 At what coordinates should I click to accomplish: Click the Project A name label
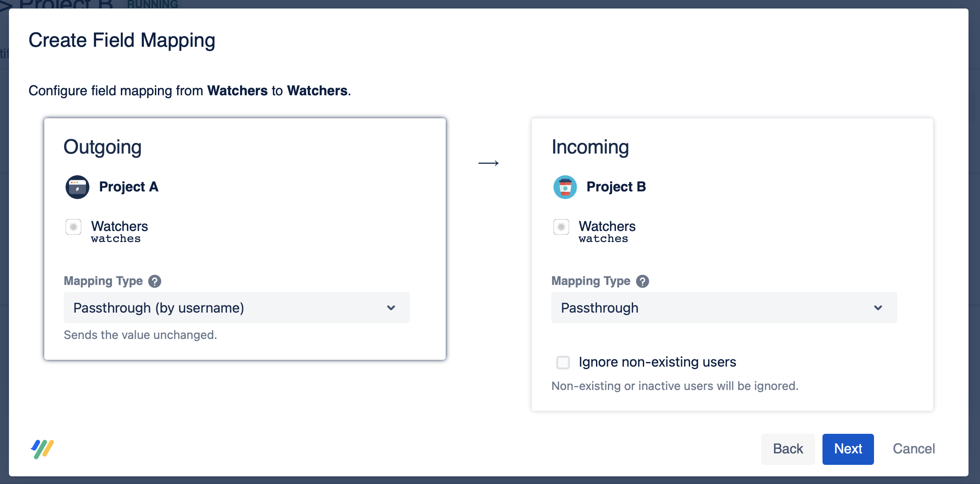click(x=129, y=187)
